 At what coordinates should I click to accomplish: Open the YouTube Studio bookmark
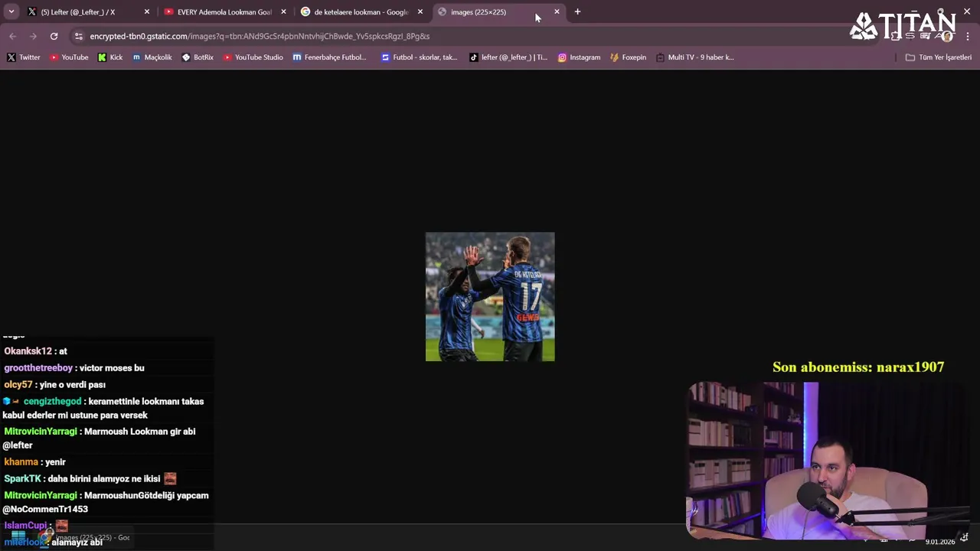253,57
